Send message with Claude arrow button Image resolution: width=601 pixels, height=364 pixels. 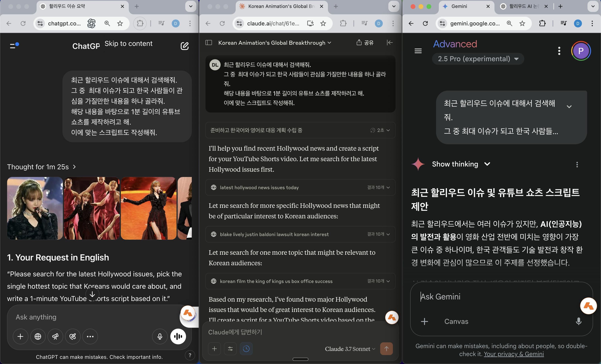click(x=386, y=349)
